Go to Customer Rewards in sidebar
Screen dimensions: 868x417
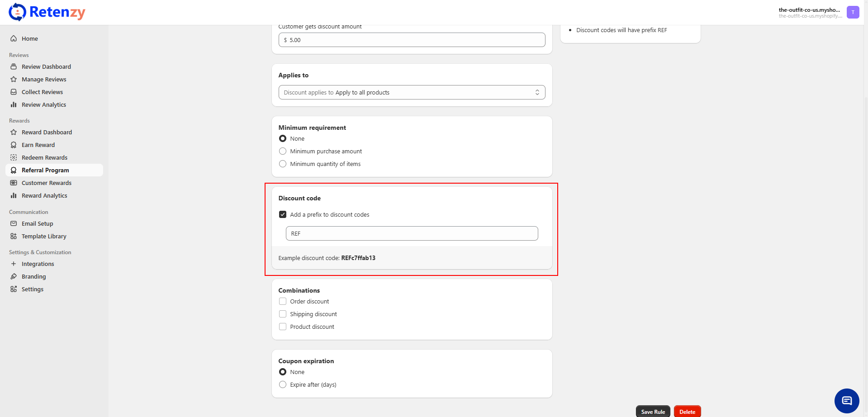click(47, 183)
